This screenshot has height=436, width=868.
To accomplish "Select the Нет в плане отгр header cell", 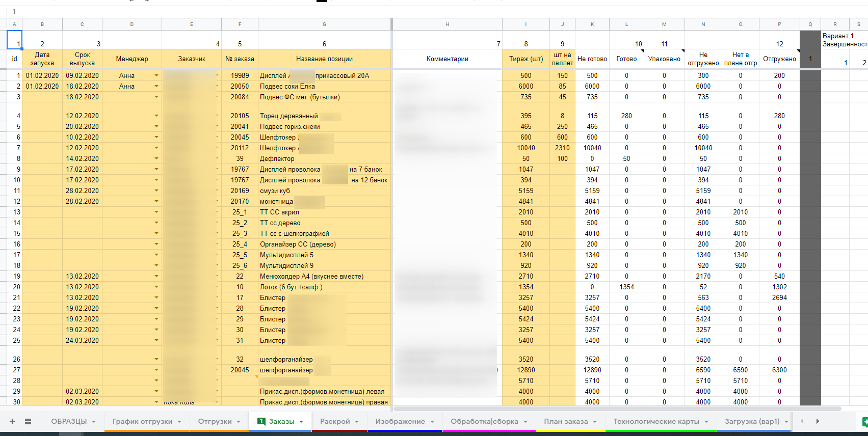I will tap(741, 59).
